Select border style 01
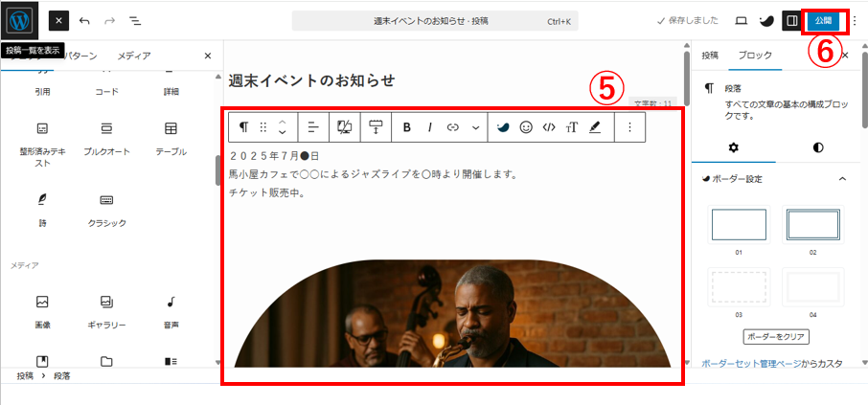This screenshot has height=405, width=868. (739, 225)
